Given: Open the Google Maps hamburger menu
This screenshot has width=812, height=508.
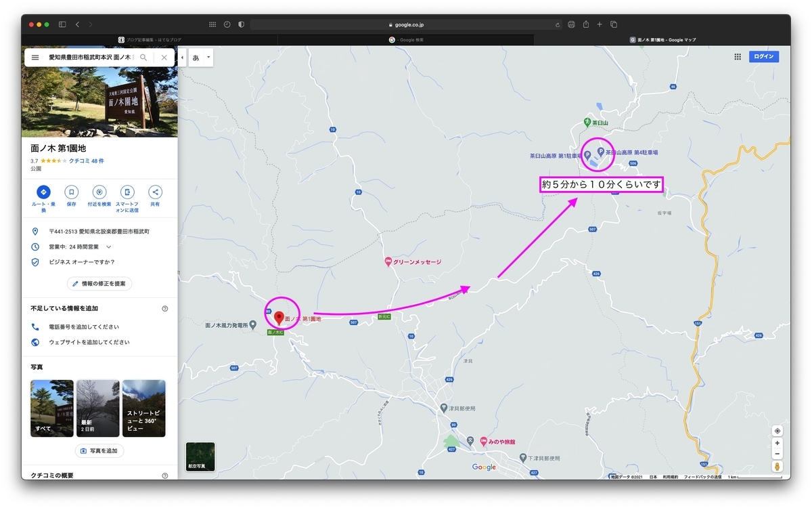Looking at the screenshot, I should 35,58.
